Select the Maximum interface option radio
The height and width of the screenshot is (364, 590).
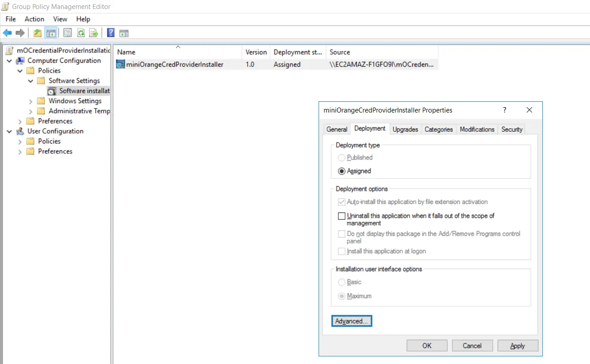point(342,296)
